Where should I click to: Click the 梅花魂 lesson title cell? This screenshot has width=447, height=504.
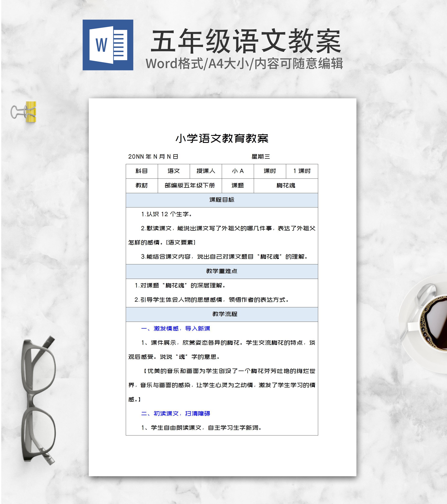point(286,185)
